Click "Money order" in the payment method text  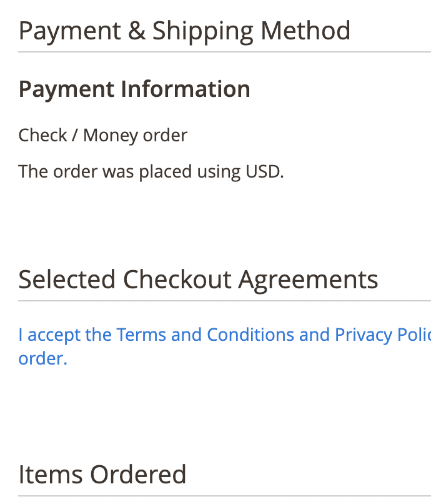tap(135, 135)
